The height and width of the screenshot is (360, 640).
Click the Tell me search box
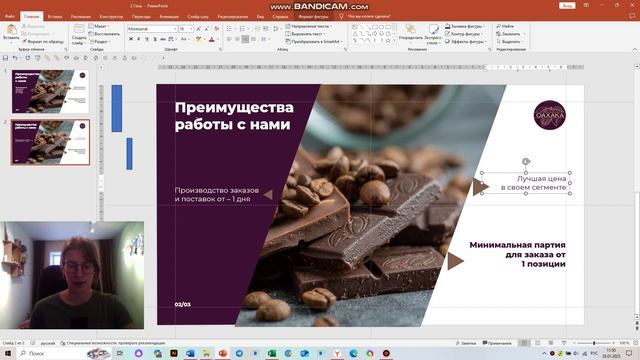(x=365, y=17)
